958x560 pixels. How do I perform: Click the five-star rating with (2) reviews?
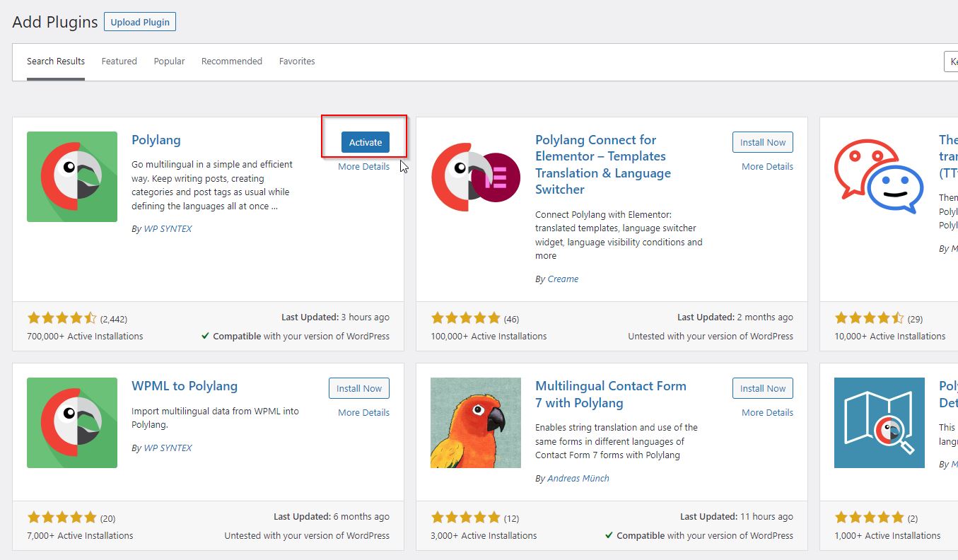point(869,518)
